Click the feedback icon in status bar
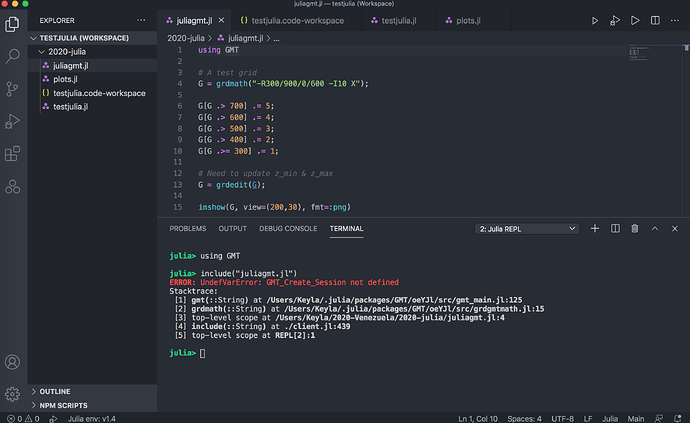 (x=659, y=419)
